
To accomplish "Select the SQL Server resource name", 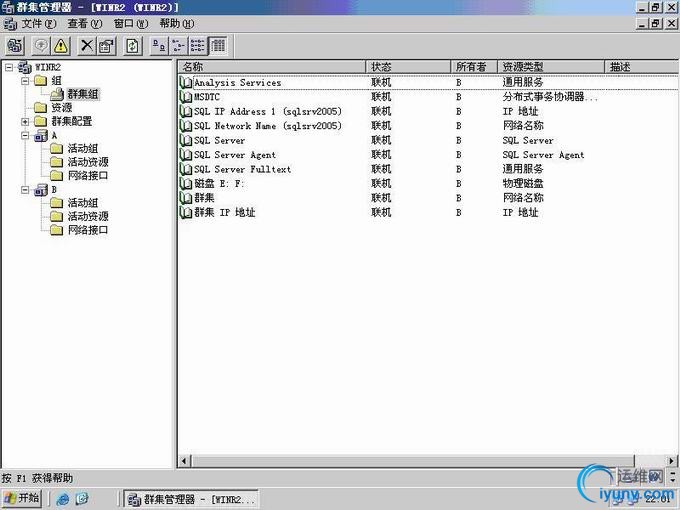I will 219,141.
